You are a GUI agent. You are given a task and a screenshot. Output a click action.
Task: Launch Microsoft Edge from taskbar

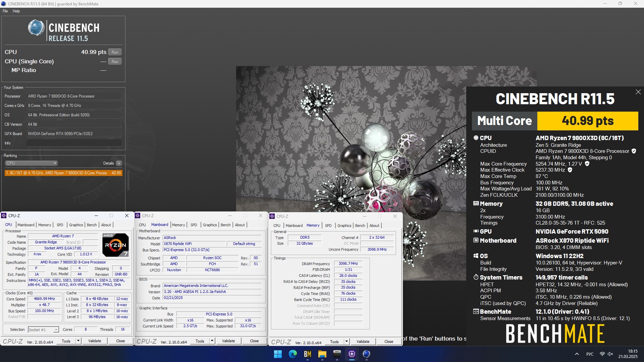pyautogui.click(x=292, y=354)
